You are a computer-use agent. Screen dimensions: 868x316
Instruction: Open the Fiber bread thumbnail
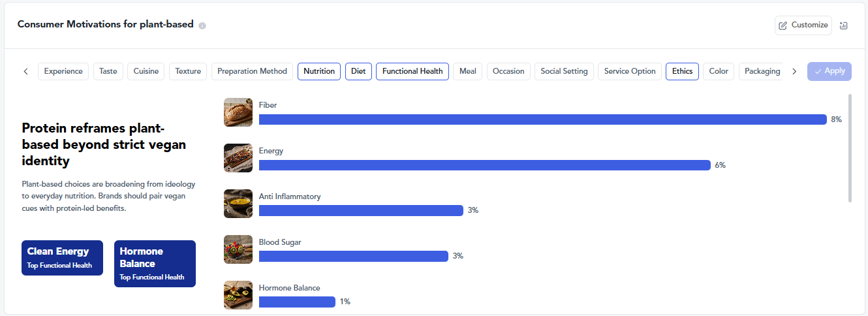point(238,112)
